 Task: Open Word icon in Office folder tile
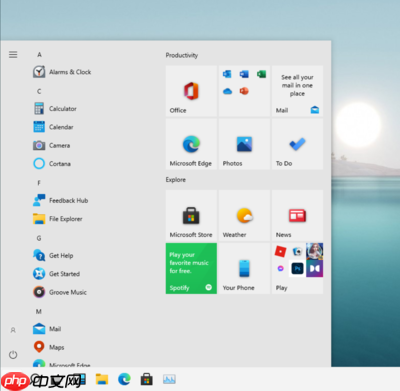(244, 74)
